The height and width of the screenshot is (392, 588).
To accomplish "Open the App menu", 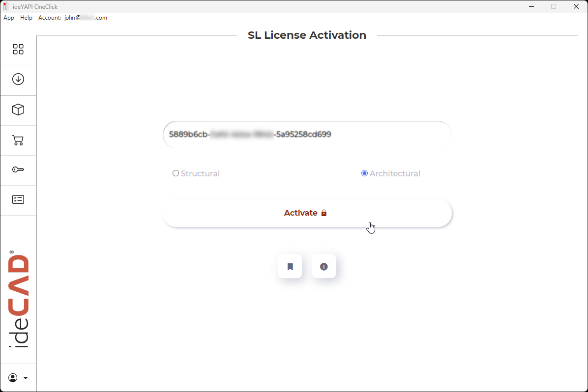I will click(x=9, y=18).
